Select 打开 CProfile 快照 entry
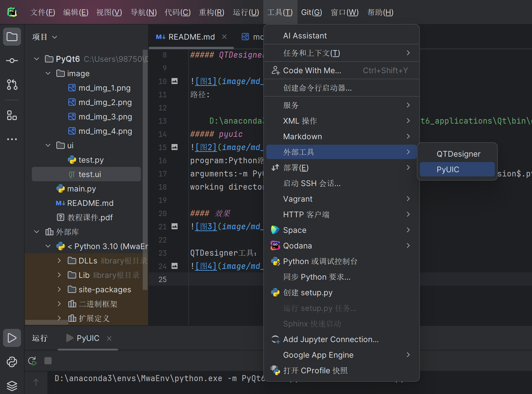 click(x=341, y=371)
